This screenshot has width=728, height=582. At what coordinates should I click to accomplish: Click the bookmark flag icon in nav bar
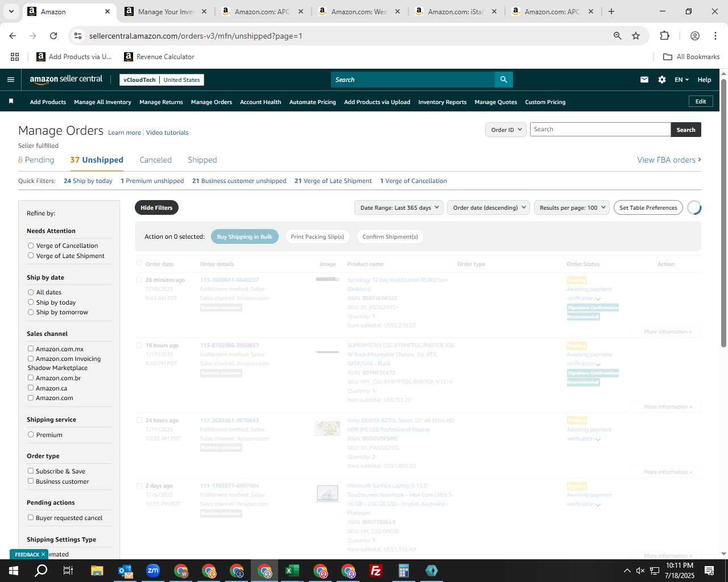[x=11, y=101]
